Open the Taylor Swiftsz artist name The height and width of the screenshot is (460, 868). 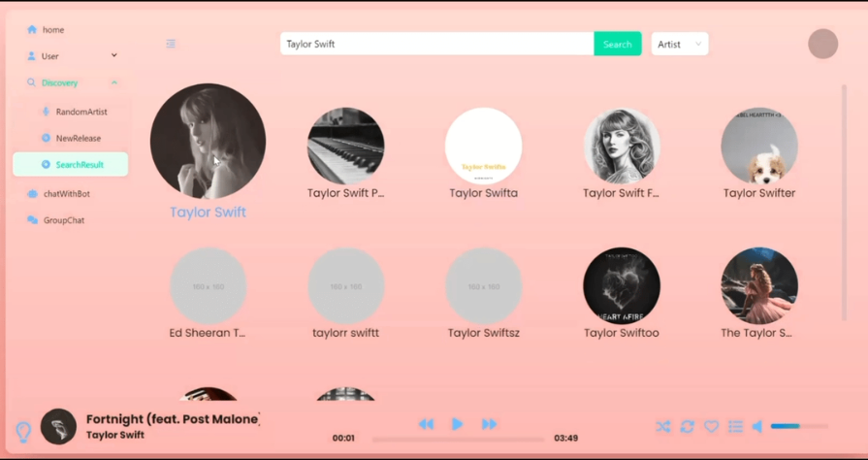click(x=484, y=333)
